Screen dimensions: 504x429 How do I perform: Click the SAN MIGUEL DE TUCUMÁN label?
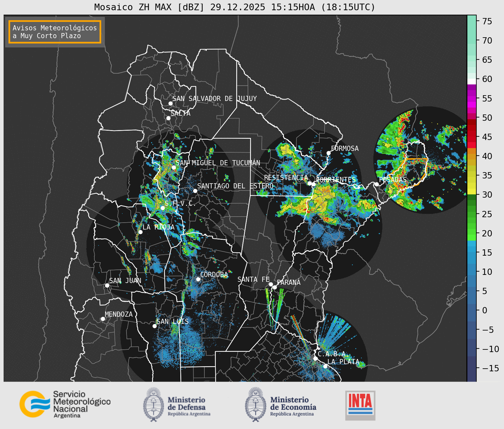(x=218, y=163)
